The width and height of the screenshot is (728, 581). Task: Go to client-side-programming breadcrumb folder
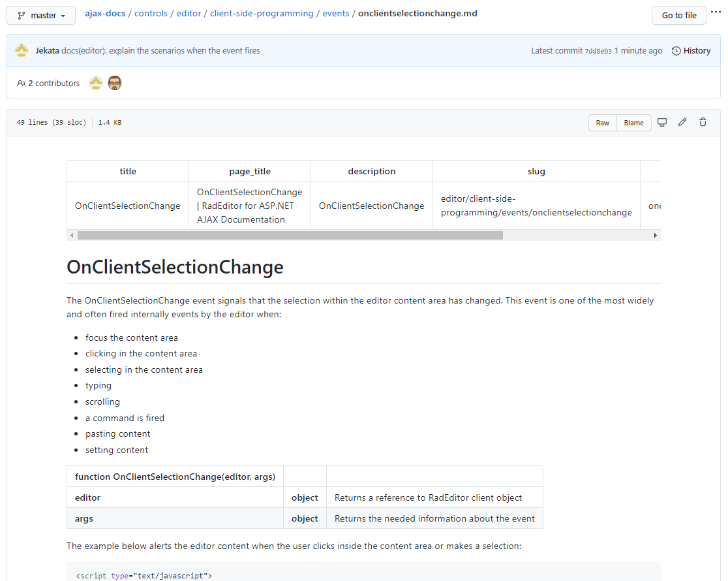tap(262, 13)
